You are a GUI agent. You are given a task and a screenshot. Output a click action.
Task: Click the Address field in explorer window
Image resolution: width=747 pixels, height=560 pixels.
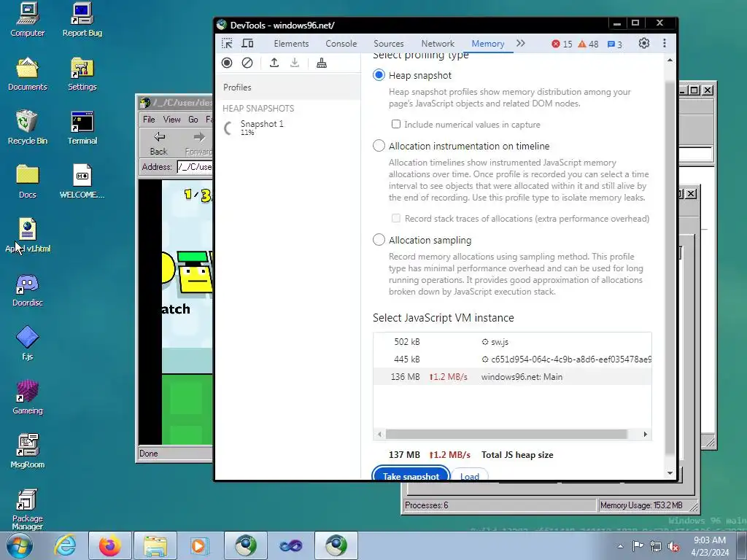[x=195, y=167]
